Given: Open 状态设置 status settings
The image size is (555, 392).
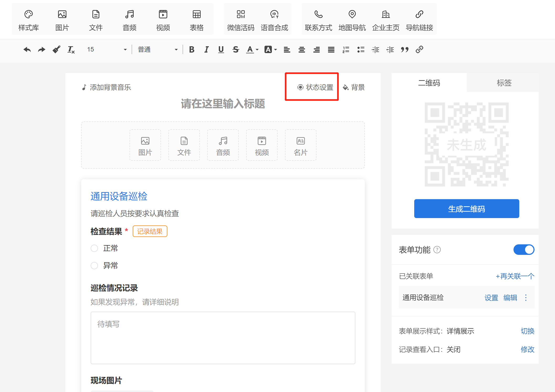Looking at the screenshot, I should 315,87.
